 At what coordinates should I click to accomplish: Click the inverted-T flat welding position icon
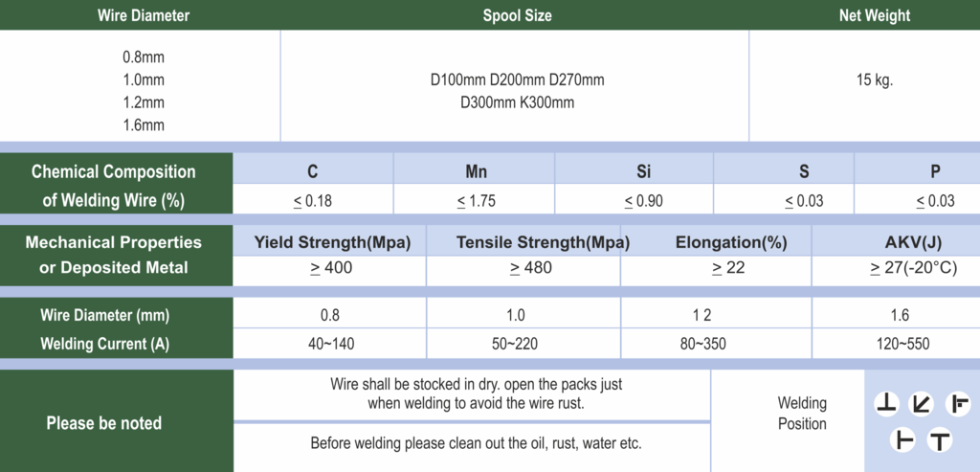[885, 405]
